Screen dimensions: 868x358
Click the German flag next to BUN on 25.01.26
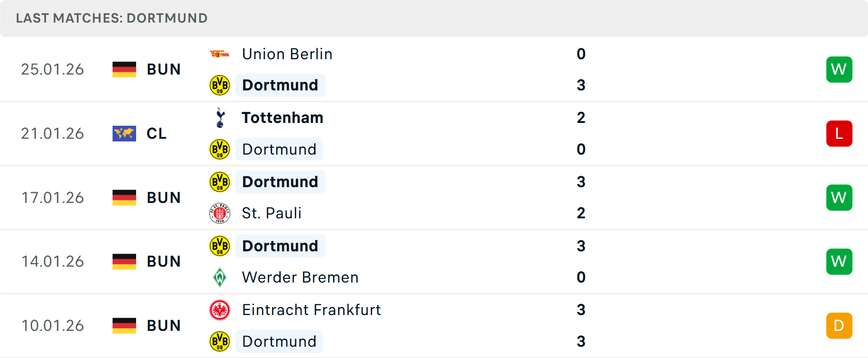pos(124,69)
